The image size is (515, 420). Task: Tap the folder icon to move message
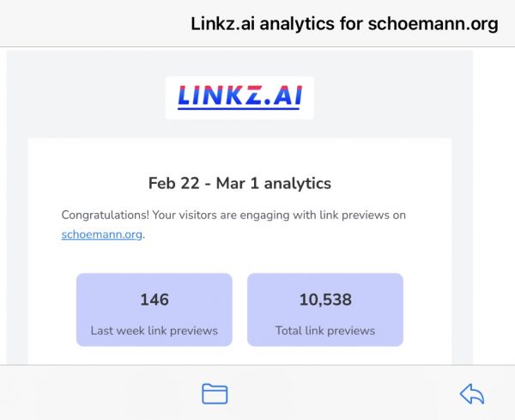(215, 393)
